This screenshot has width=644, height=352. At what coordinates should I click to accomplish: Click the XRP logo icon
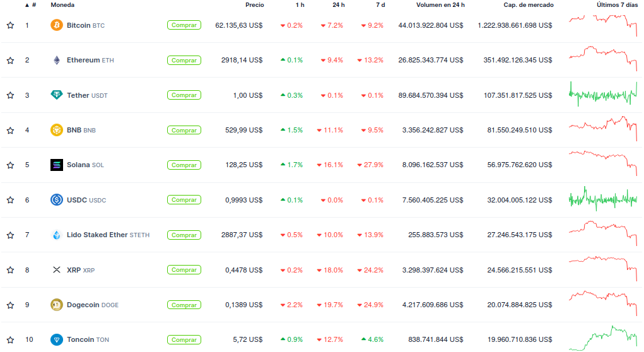[x=56, y=270]
